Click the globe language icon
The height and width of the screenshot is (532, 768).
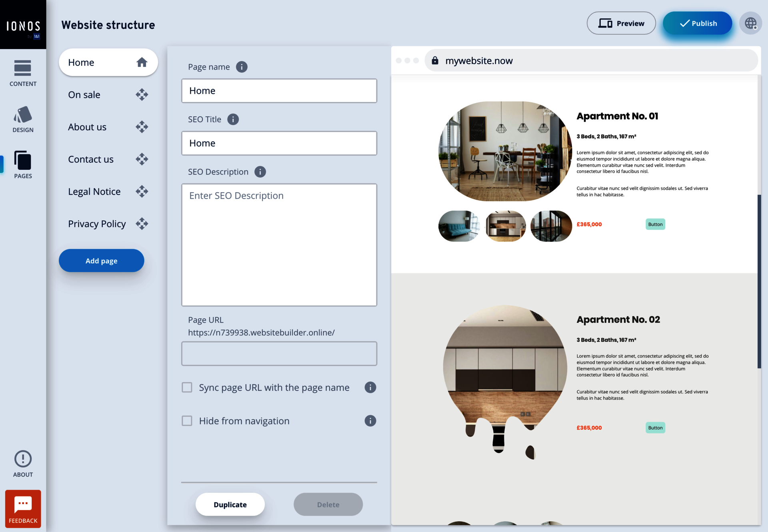click(750, 24)
